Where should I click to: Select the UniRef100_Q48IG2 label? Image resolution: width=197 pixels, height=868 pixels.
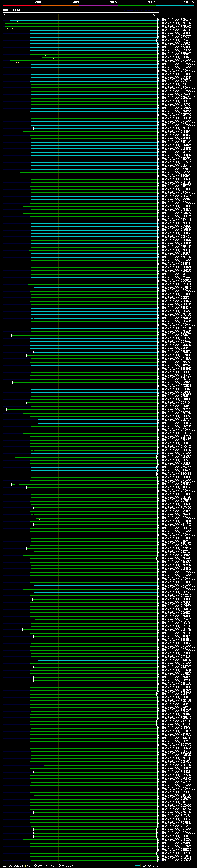point(176,795)
